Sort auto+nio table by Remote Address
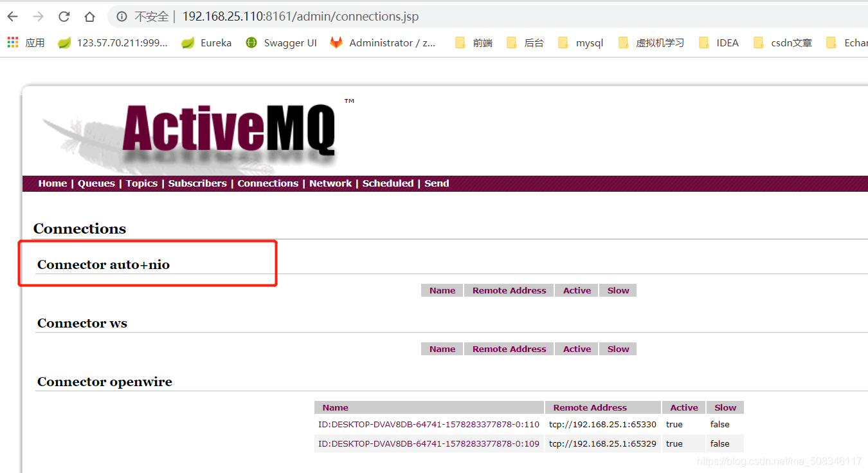Viewport: 868px width, 473px height. (x=509, y=291)
